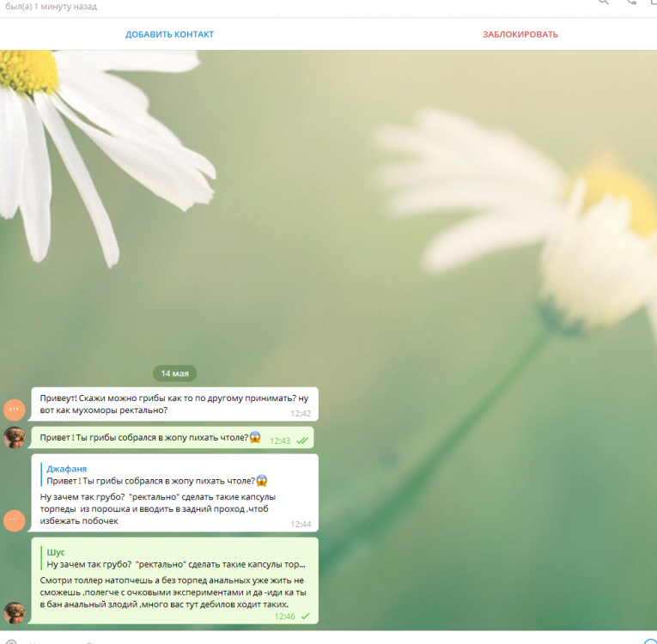Select message 'Привеут! Скажи можно грибы'
Screen dimensions: 657x644
coord(173,404)
